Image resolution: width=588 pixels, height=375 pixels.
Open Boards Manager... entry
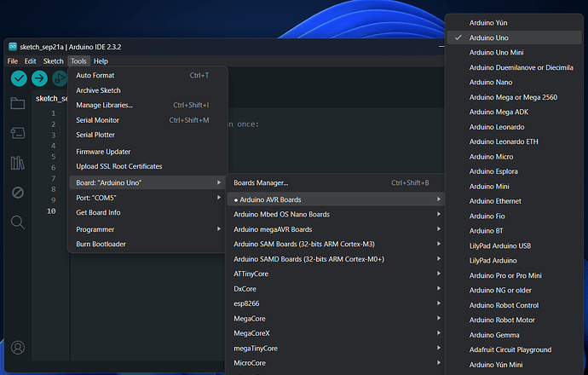[x=336, y=183]
